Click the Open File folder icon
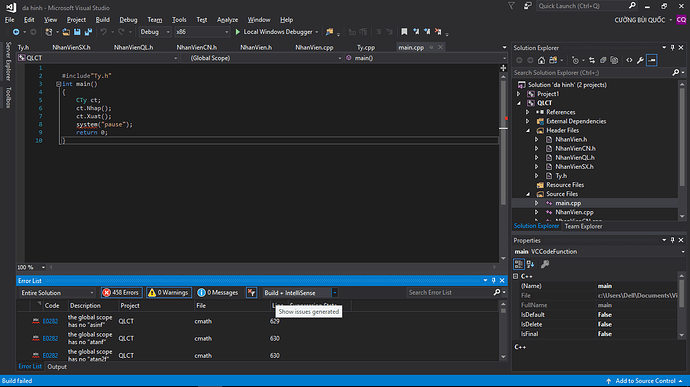This screenshot has height=387, width=690. 66,32
